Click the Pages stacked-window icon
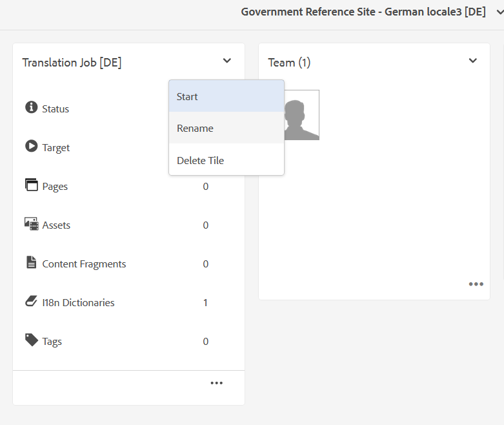 coord(31,185)
